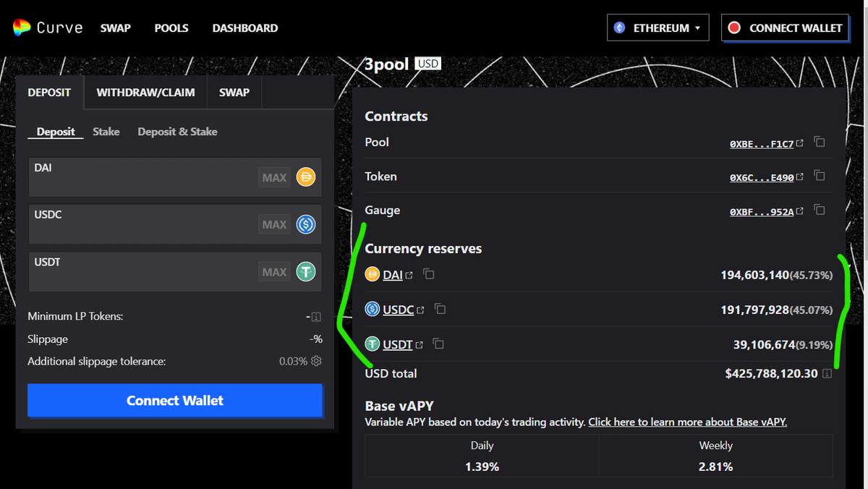868x489 pixels.
Task: Show Minimum LP Tokens info
Action: (x=315, y=317)
